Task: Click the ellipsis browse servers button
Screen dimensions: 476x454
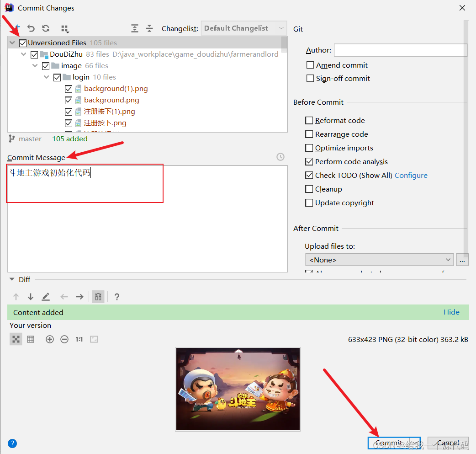Action: coord(462,260)
